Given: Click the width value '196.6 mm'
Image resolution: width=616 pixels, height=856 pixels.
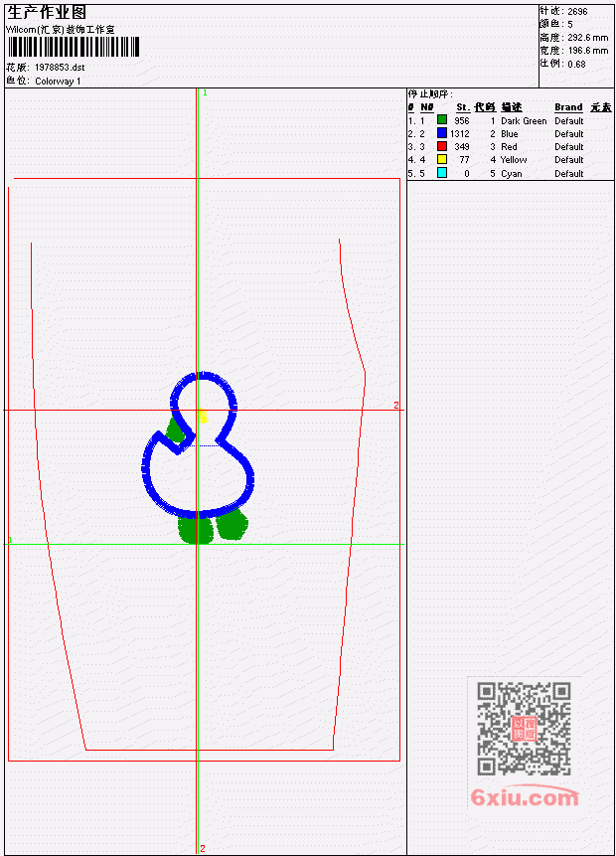Looking at the screenshot, I should tap(587, 51).
